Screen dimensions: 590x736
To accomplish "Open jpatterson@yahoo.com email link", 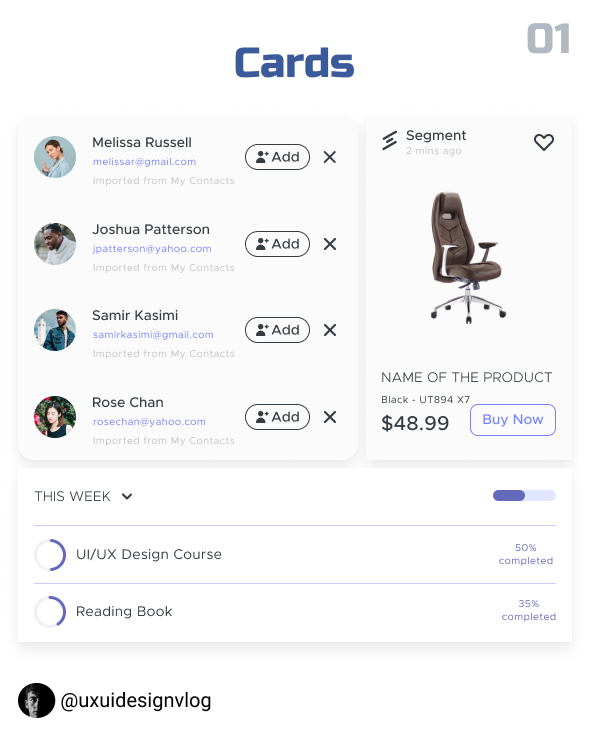I will coord(152,248).
